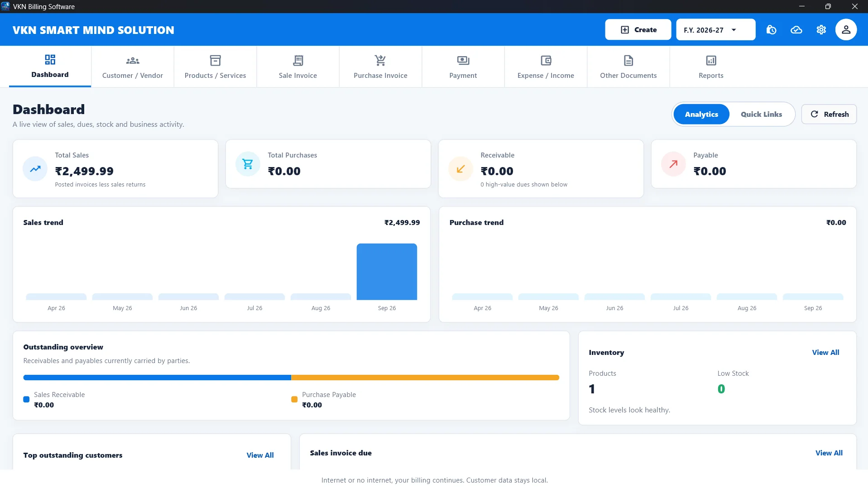Switch to Sale Invoice tab
Screen dimensions: 868x488
[x=298, y=67]
